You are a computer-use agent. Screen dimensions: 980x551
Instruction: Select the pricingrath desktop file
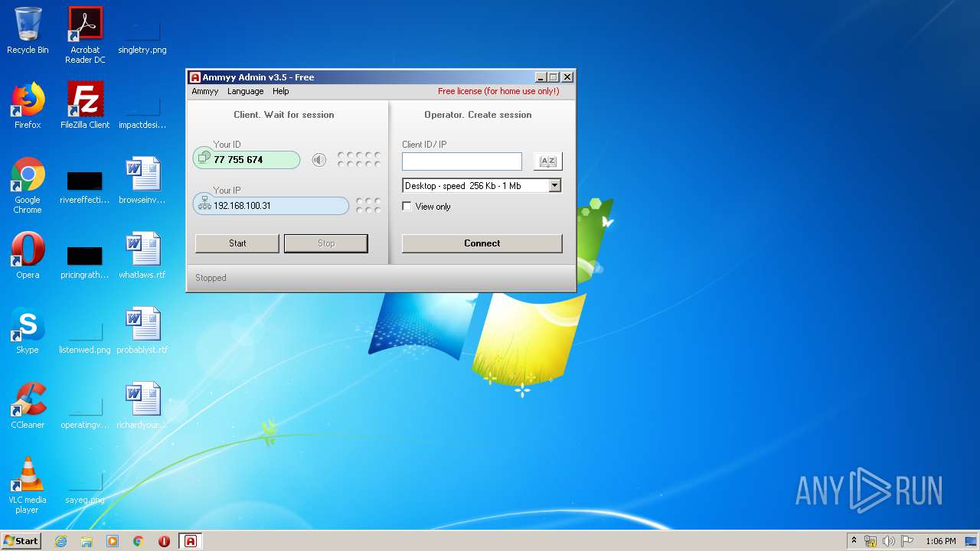point(85,262)
